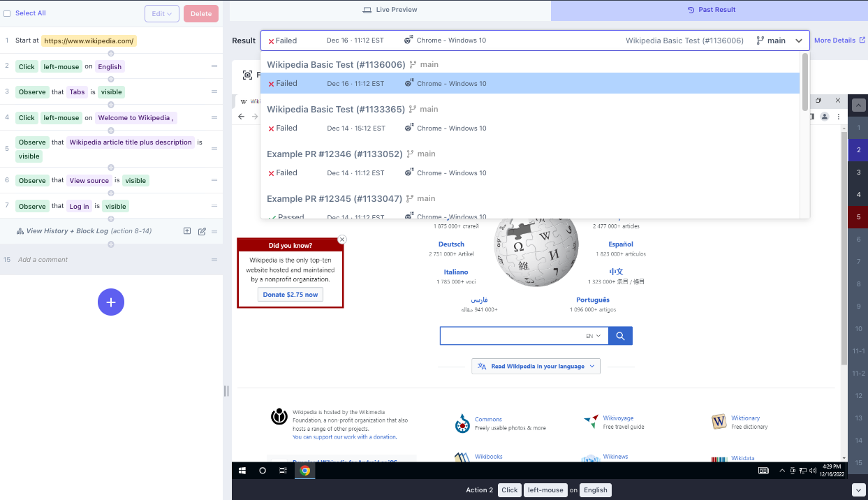Click the insert-step plus between steps 3 and 4
The height and width of the screenshot is (500, 868).
click(x=111, y=105)
